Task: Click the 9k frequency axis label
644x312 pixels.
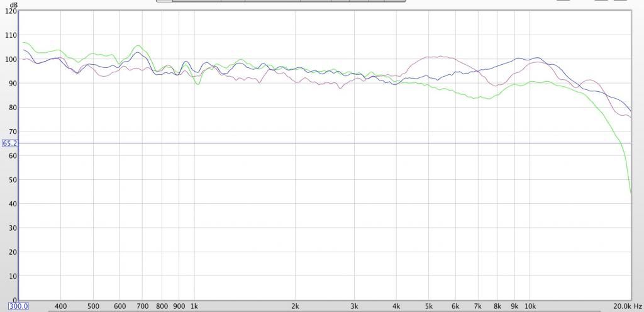Action: tap(515, 306)
